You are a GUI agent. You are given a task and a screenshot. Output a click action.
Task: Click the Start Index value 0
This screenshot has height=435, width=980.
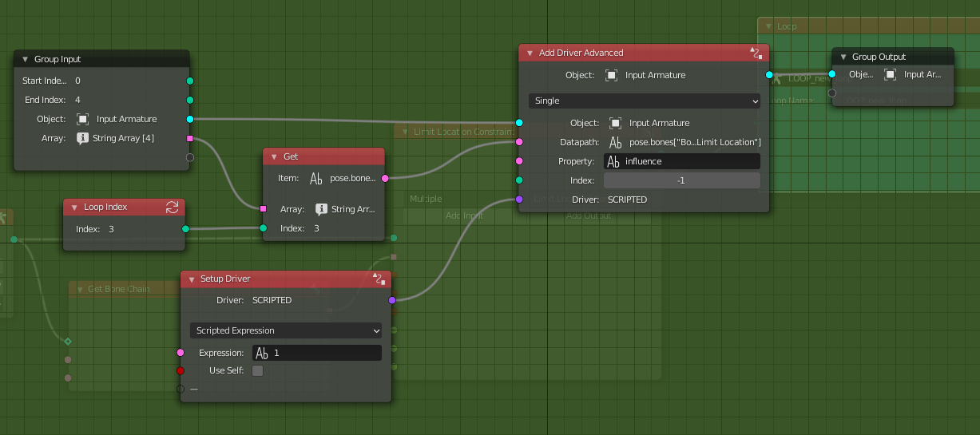click(x=77, y=81)
